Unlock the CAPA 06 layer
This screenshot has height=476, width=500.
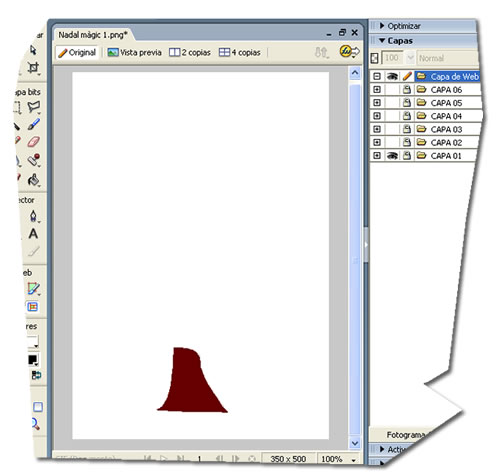tap(406, 89)
